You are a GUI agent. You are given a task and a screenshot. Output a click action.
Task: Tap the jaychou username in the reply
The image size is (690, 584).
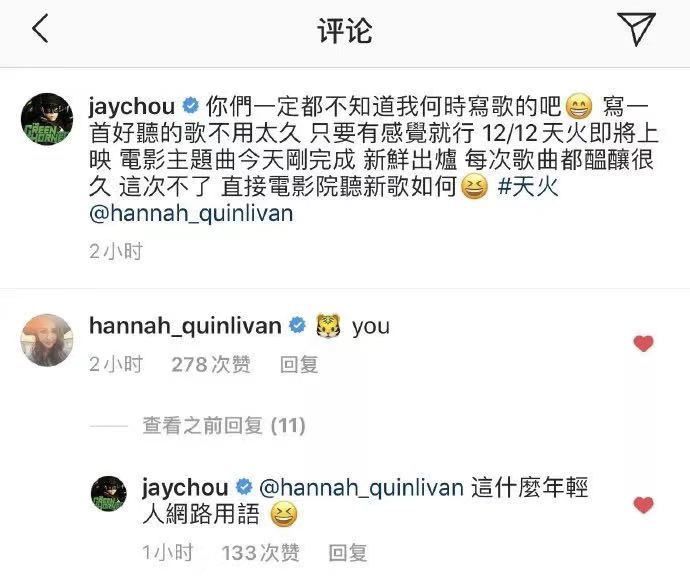click(x=185, y=488)
